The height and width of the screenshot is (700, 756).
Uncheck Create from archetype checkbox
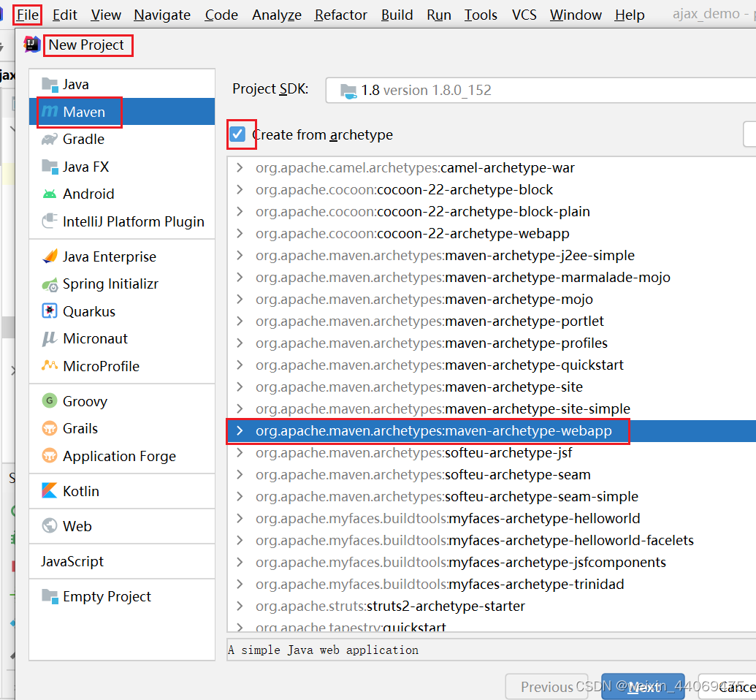237,134
